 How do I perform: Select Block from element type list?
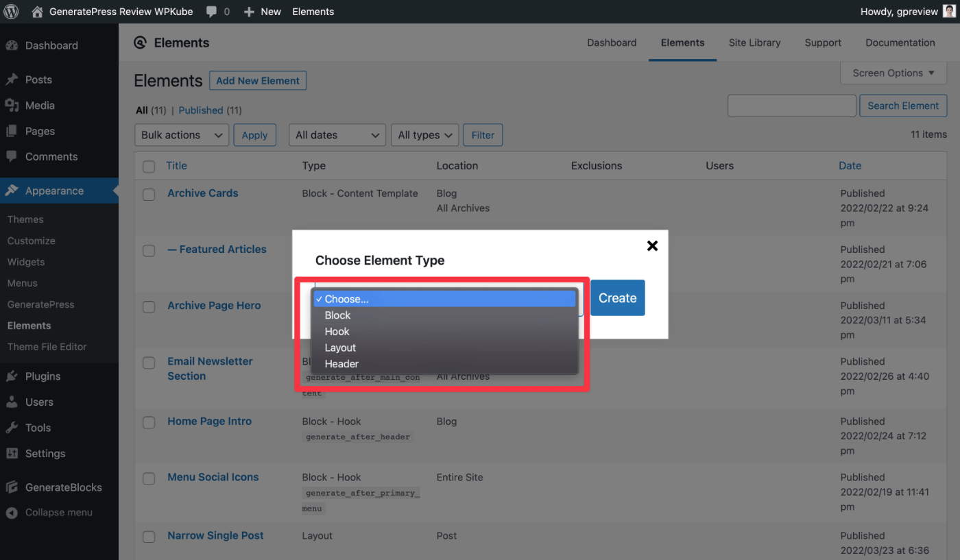click(444, 315)
